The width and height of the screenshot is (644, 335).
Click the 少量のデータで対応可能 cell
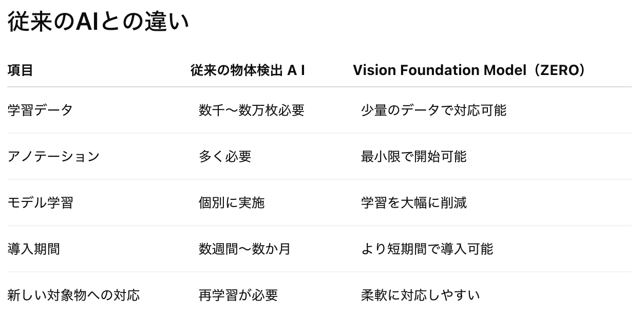click(433, 110)
